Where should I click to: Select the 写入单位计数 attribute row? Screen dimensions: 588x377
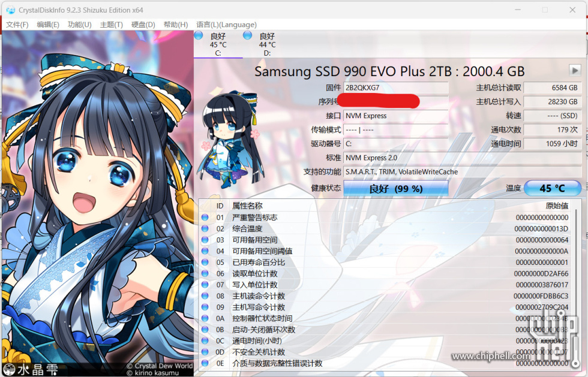tap(385, 285)
